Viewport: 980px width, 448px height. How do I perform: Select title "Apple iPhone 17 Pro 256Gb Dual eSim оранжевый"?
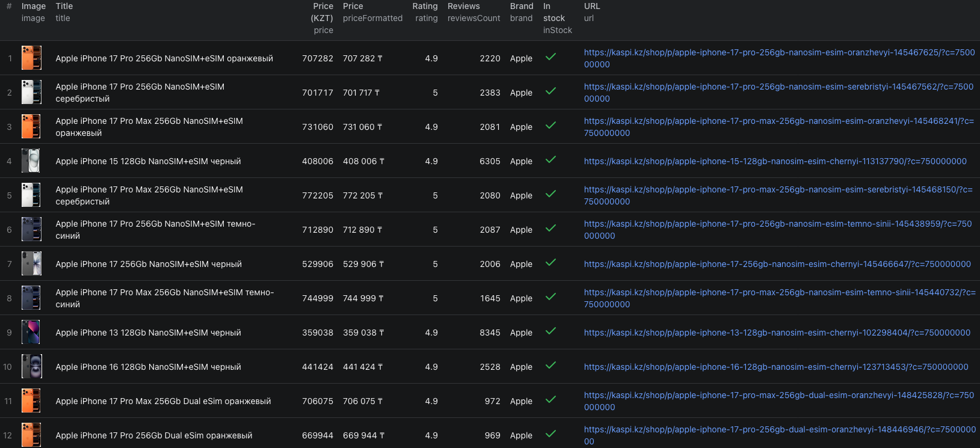click(154, 435)
